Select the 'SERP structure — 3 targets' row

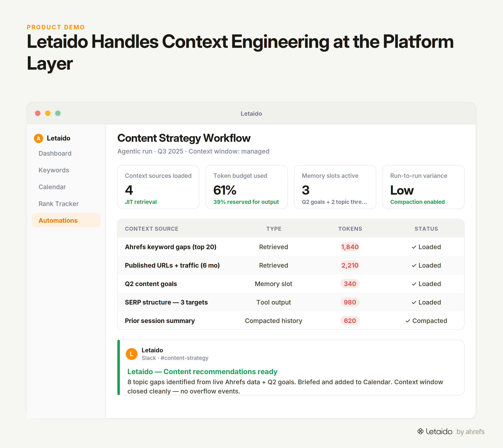(x=291, y=302)
